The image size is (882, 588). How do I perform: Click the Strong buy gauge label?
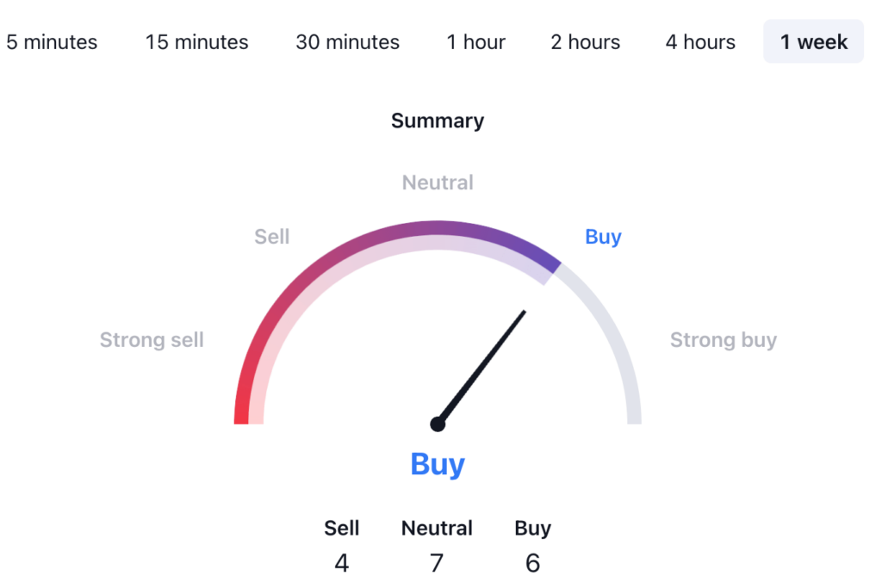click(724, 340)
